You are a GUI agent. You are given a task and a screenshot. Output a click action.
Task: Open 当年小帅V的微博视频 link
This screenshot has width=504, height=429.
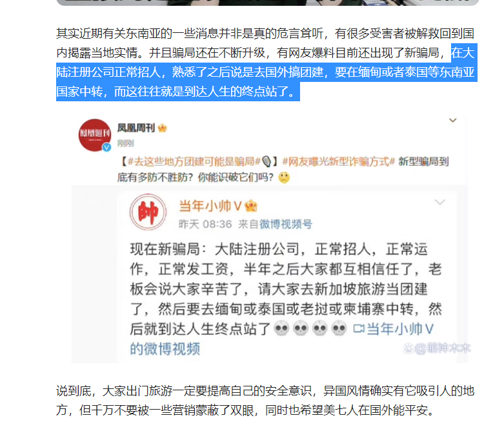(282, 339)
